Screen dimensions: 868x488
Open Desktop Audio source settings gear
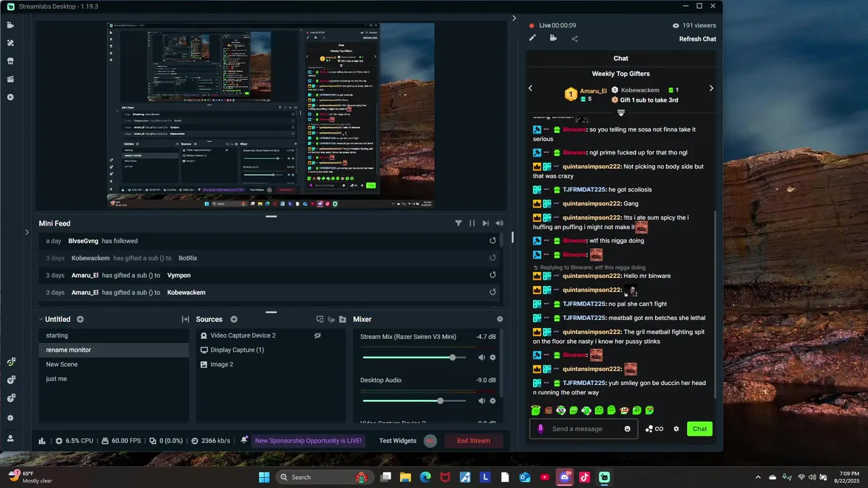coord(493,401)
